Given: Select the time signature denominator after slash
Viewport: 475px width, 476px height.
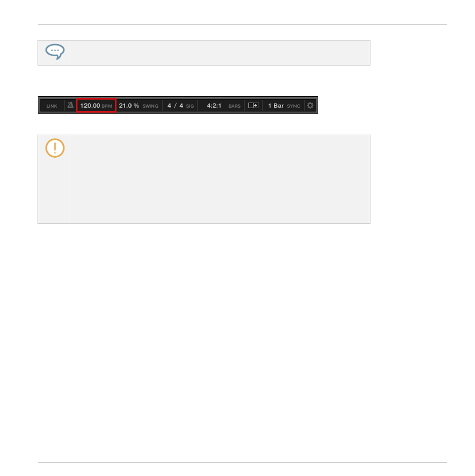Looking at the screenshot, I should (181, 106).
